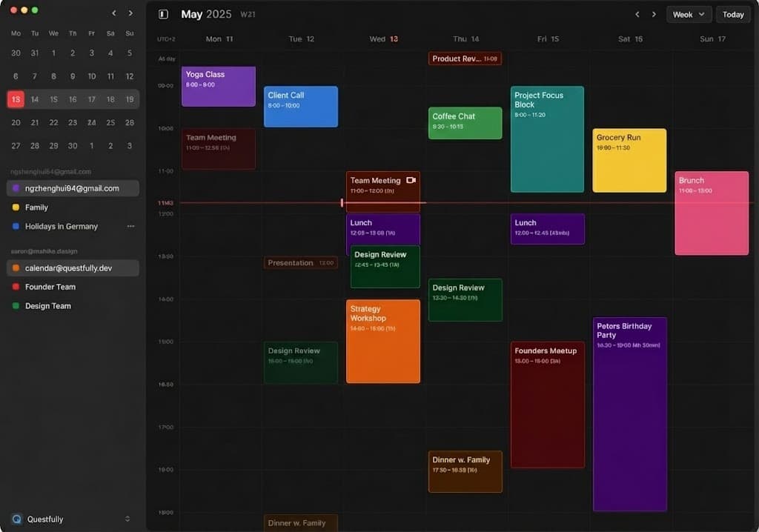Jump to previous week with left chevron
This screenshot has height=532, width=759.
[637, 14]
